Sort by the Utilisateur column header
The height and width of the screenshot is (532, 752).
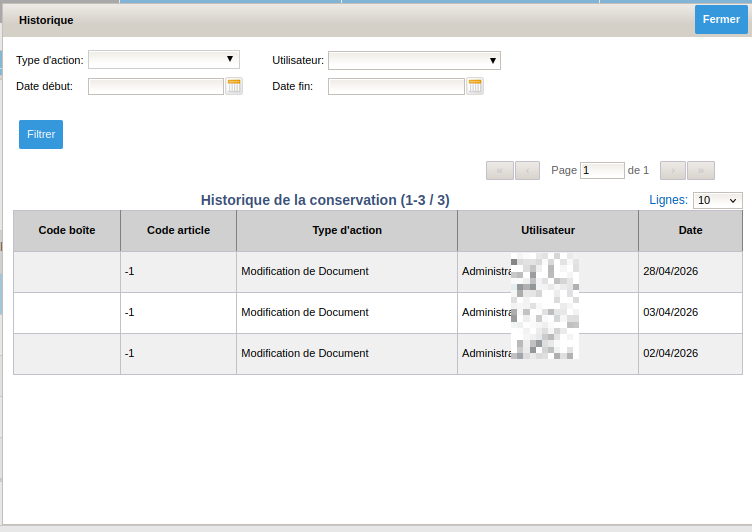tap(548, 231)
